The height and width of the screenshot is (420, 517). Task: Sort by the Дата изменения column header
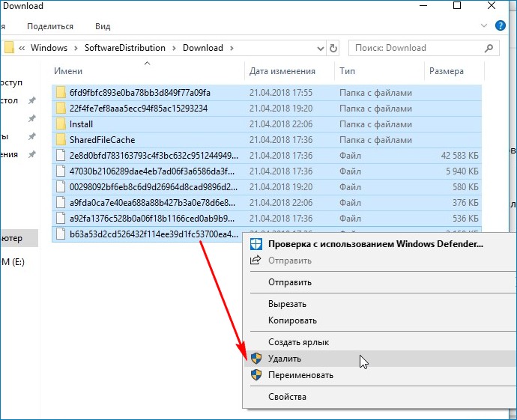click(x=282, y=72)
